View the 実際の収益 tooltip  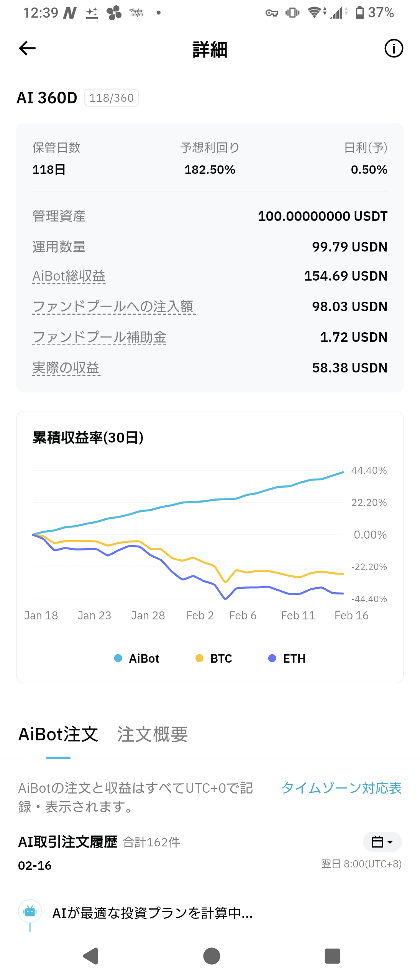(x=66, y=368)
